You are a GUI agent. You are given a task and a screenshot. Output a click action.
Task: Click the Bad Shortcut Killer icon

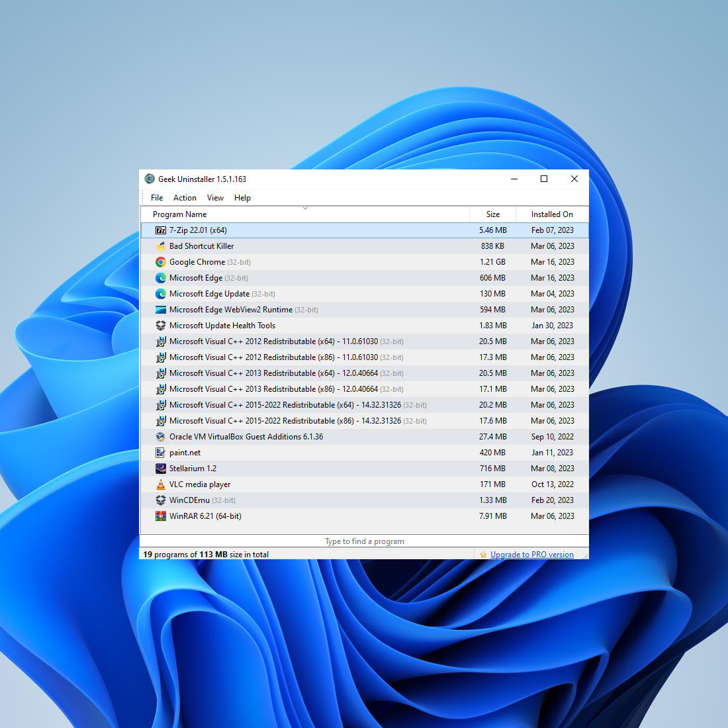pyautogui.click(x=161, y=246)
